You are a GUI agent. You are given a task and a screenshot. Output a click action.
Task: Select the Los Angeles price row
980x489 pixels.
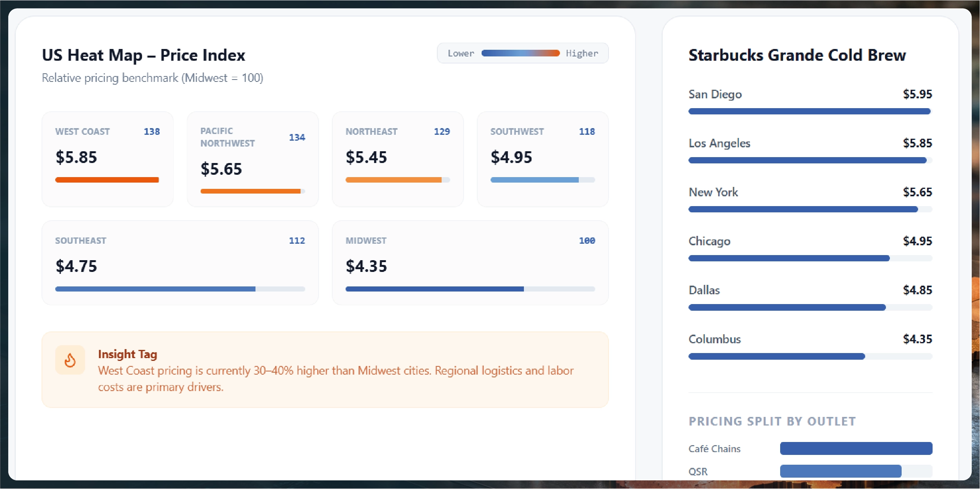tap(810, 143)
